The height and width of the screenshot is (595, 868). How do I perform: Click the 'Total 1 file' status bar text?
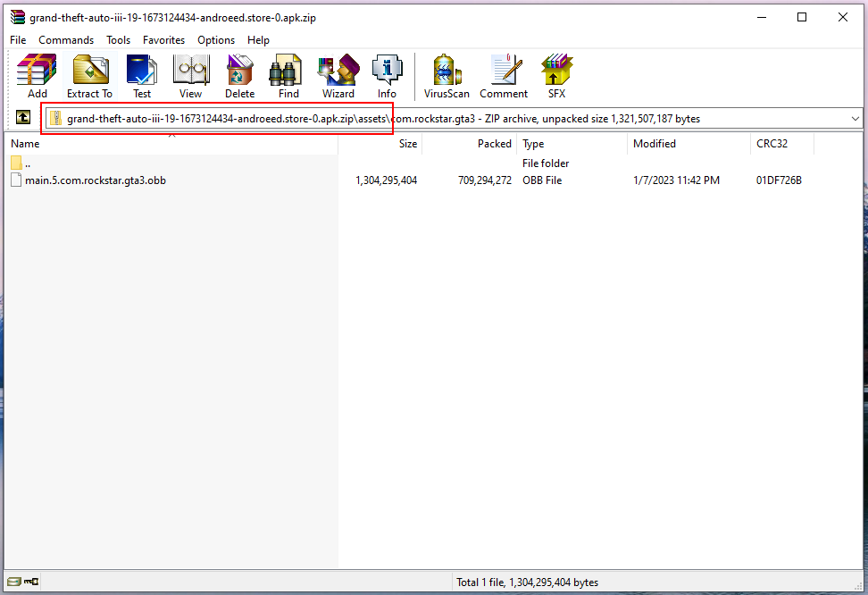point(527,582)
